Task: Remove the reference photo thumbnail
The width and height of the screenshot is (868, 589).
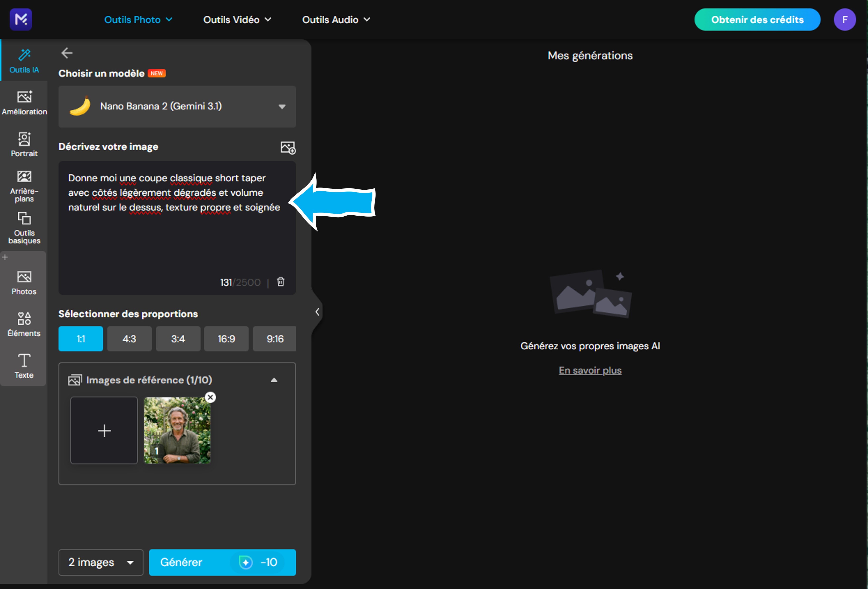Action: 210,397
